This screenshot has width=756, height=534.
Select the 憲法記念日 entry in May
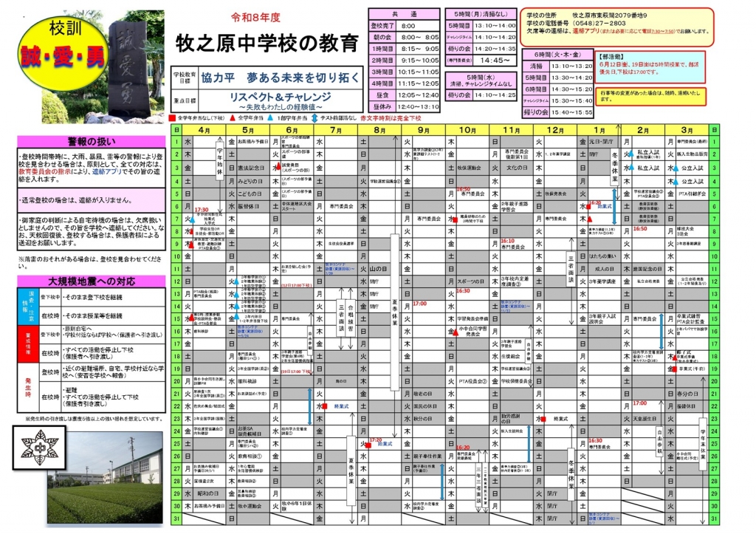coord(250,168)
